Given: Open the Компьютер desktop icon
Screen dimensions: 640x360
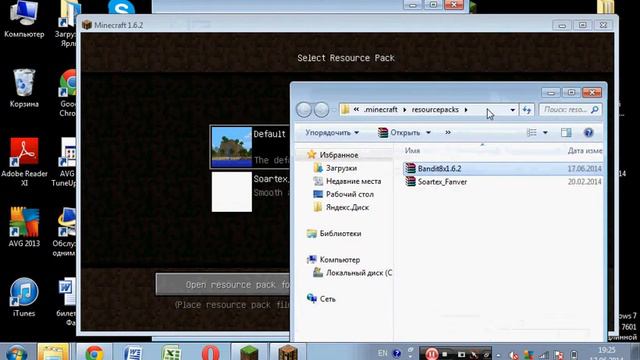Looking at the screenshot, I should click(24, 19).
